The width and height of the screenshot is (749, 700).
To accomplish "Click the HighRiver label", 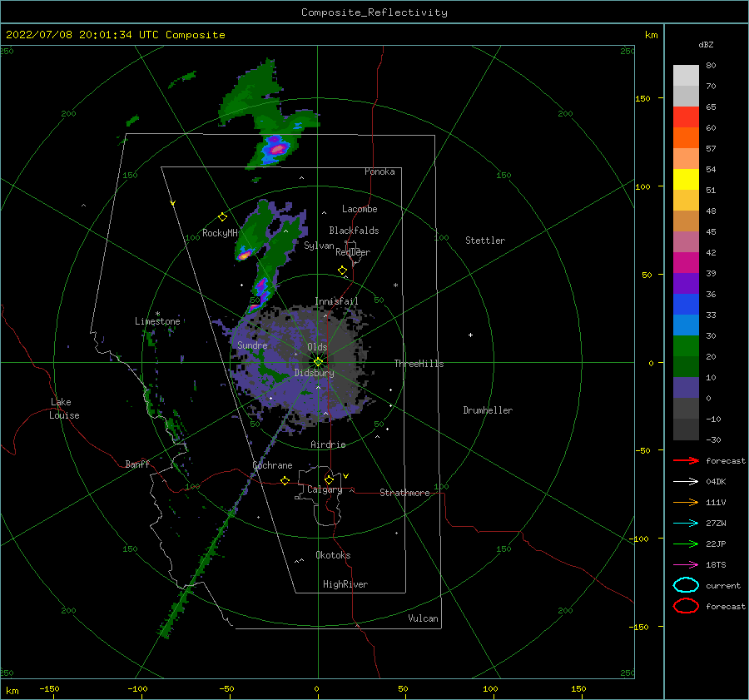I will point(345,584).
